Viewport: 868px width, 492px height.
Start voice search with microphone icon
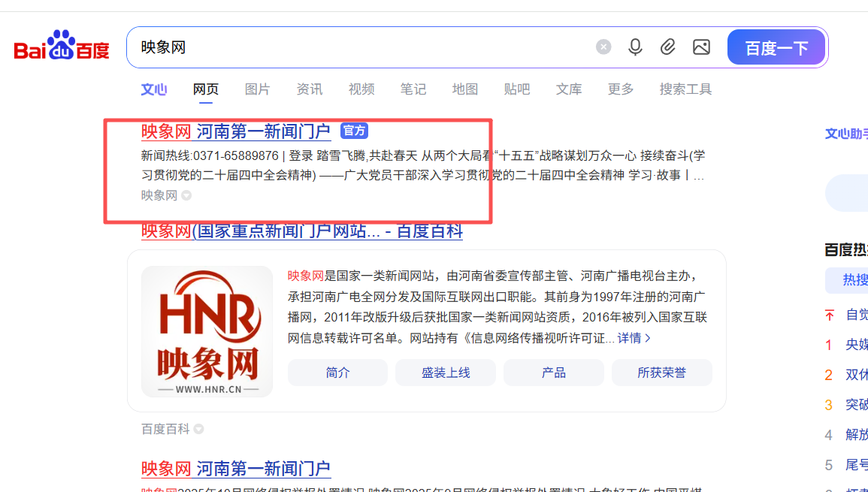635,47
